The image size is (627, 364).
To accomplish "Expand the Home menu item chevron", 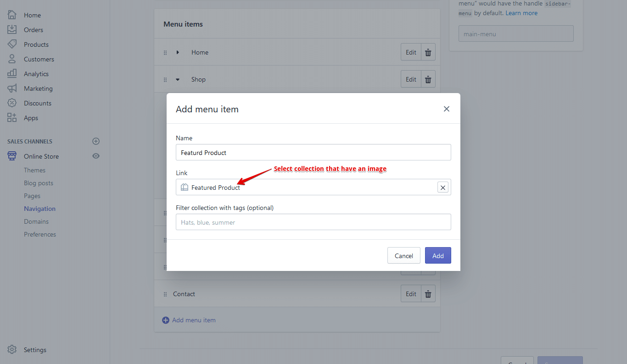I will point(178,52).
